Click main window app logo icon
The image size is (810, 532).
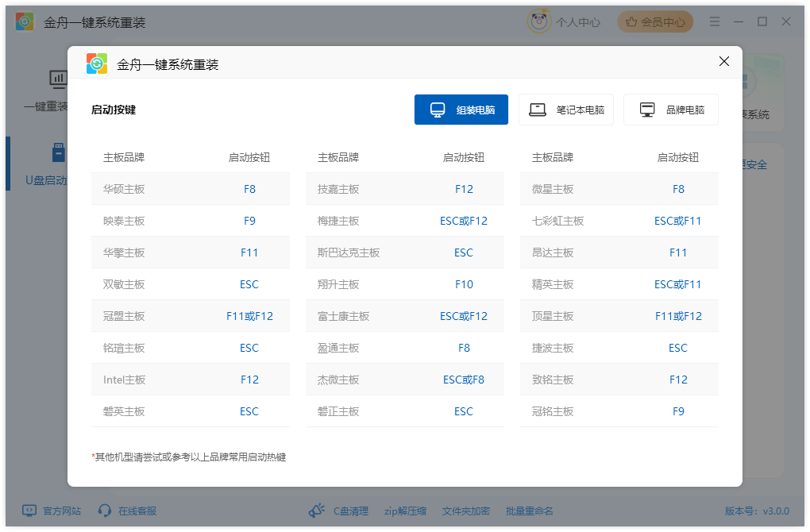pyautogui.click(x=25, y=21)
